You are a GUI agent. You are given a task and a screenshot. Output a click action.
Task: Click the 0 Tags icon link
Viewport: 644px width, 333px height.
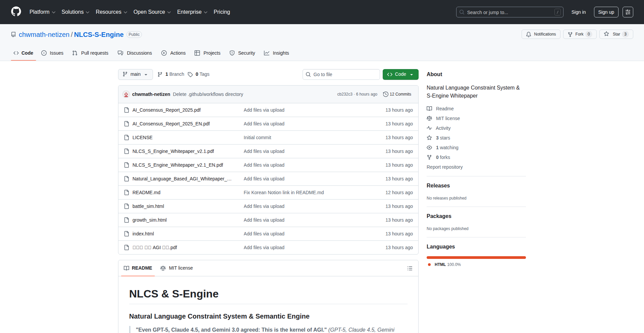point(199,74)
